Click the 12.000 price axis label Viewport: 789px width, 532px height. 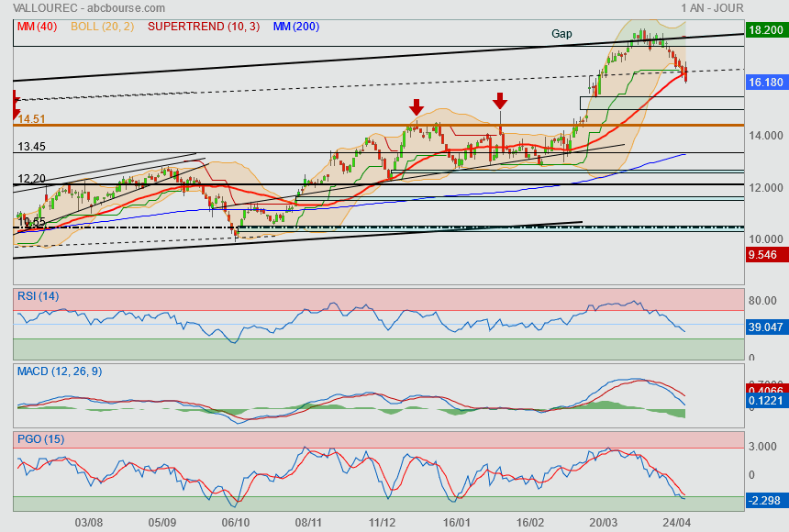pyautogui.click(x=766, y=188)
